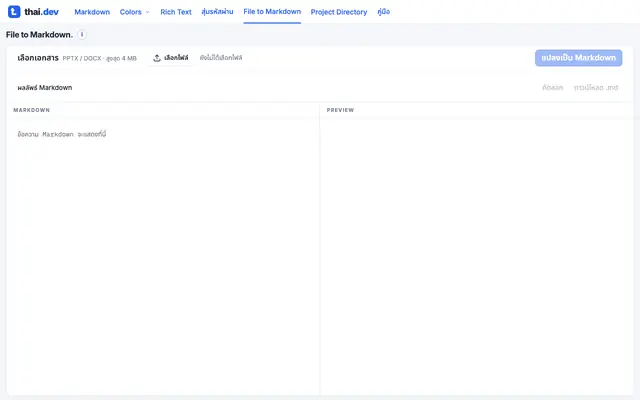Click the คัดลอก copy button
Image resolution: width=640 pixels, height=400 pixels.
click(552, 88)
